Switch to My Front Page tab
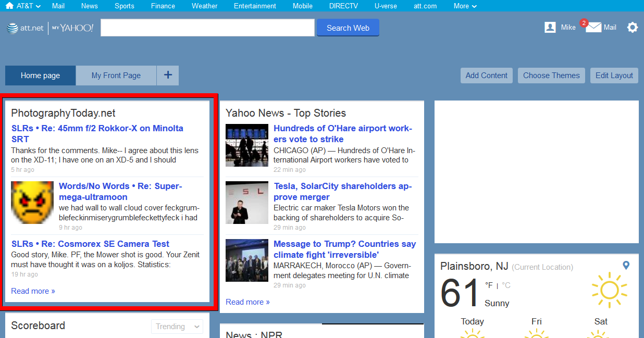The width and height of the screenshot is (644, 338). coord(116,76)
